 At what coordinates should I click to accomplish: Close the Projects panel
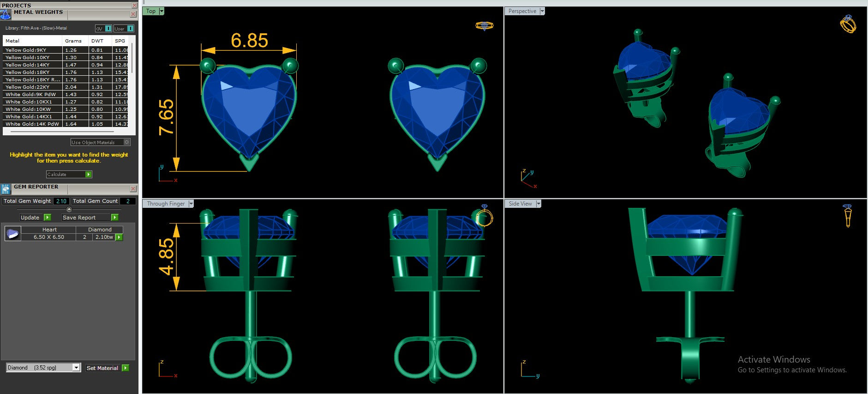coord(134,5)
